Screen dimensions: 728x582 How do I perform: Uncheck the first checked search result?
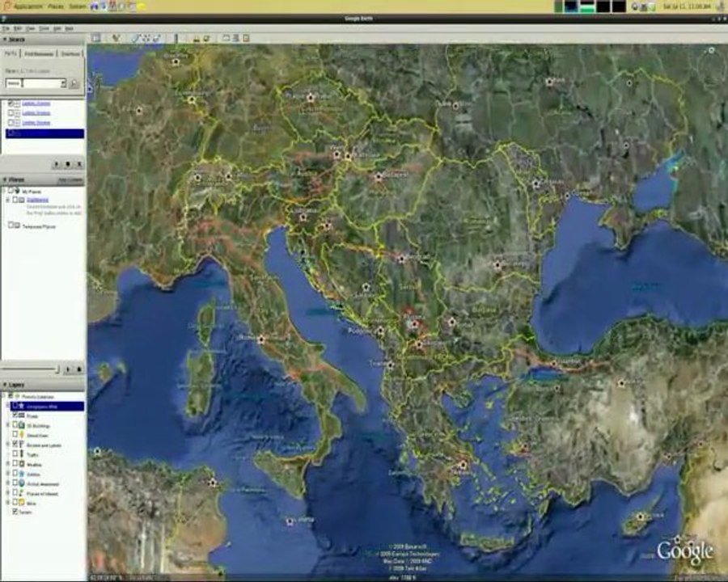click(11, 103)
